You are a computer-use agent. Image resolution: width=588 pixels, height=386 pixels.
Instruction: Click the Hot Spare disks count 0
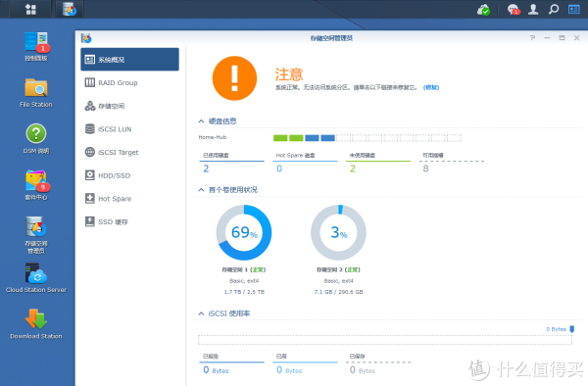point(279,169)
